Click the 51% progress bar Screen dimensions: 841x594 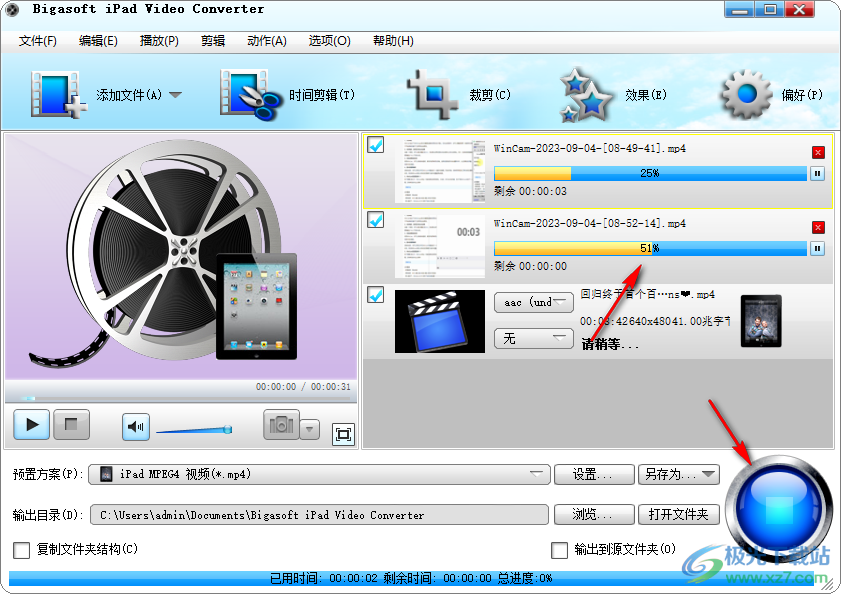[x=650, y=248]
